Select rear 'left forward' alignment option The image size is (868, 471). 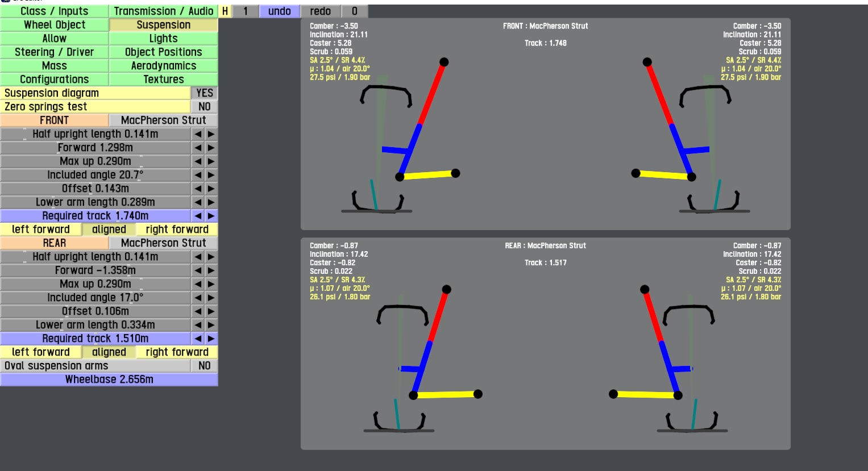tap(41, 352)
